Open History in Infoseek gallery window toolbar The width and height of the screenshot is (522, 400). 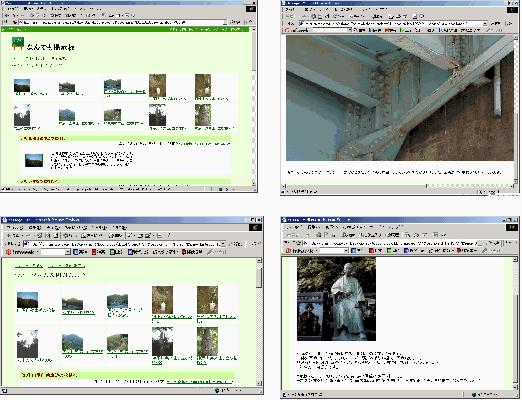tap(115, 235)
